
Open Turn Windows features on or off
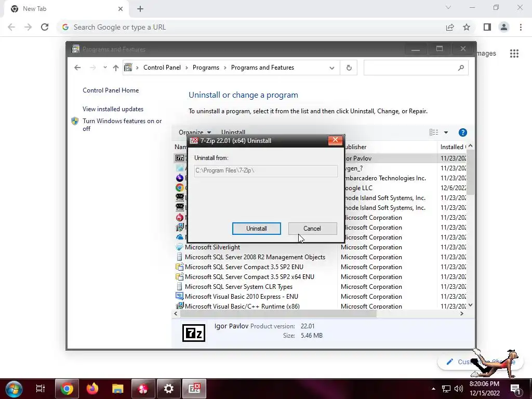click(122, 125)
